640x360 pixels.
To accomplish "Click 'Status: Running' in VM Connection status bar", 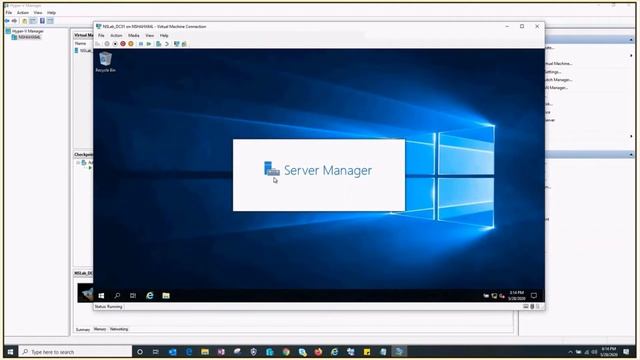I will pos(109,307).
